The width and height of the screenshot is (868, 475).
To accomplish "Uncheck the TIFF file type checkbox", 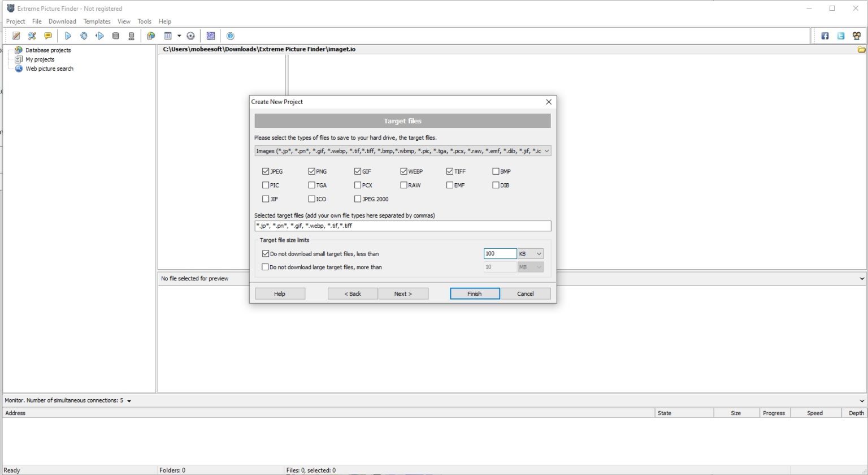I will point(449,171).
